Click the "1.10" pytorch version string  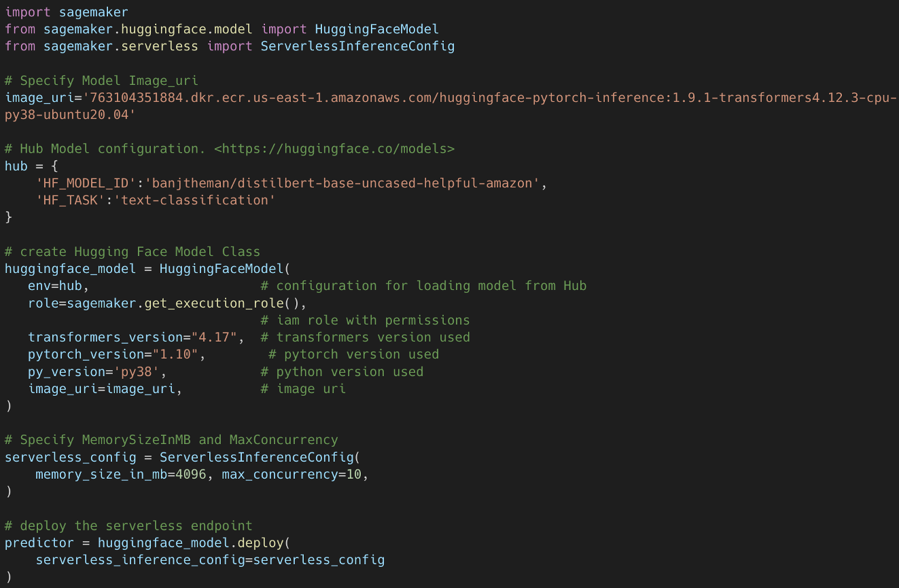pyautogui.click(x=175, y=354)
